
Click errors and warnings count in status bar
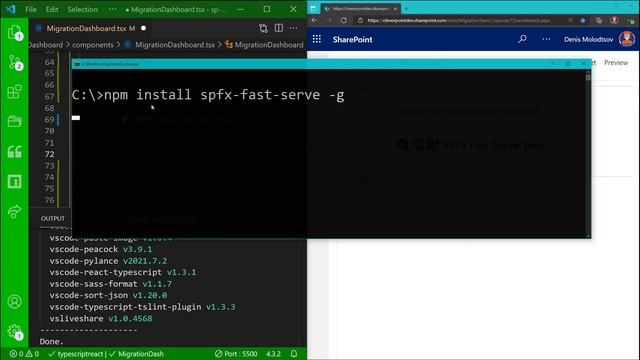24,354
